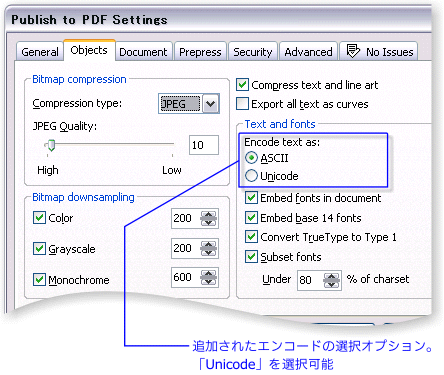The height and width of the screenshot is (375, 444).
Task: Go to the Prepress tab
Action: pyautogui.click(x=200, y=52)
